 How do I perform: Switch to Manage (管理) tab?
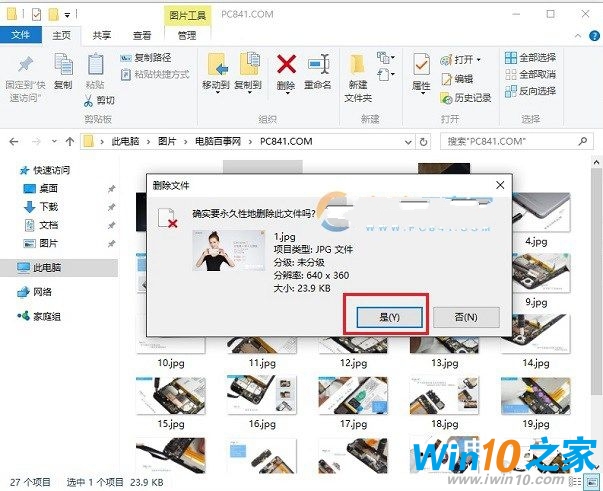pyautogui.click(x=187, y=35)
